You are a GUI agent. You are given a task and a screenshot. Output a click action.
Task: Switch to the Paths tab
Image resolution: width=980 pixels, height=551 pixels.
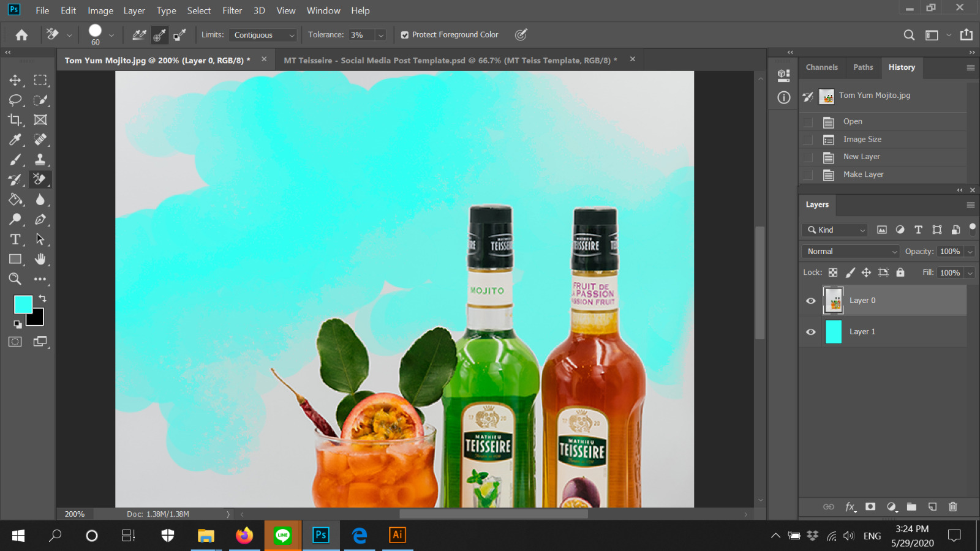click(863, 67)
